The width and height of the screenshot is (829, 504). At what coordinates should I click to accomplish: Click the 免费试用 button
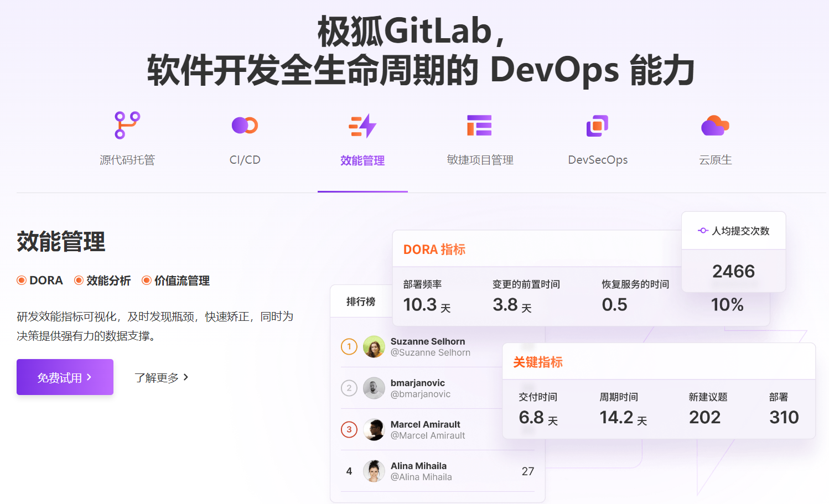pos(65,377)
